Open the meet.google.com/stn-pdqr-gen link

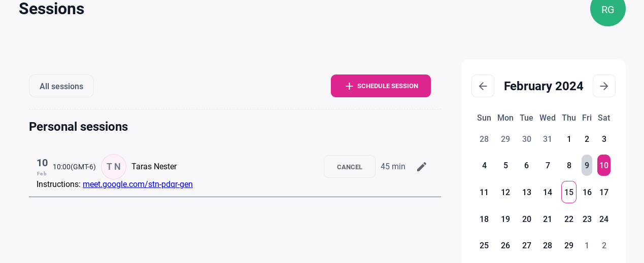point(138,184)
